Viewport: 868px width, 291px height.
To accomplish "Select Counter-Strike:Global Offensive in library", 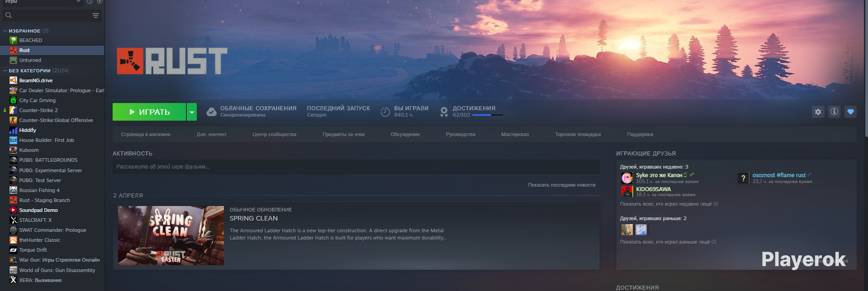I will (x=56, y=120).
